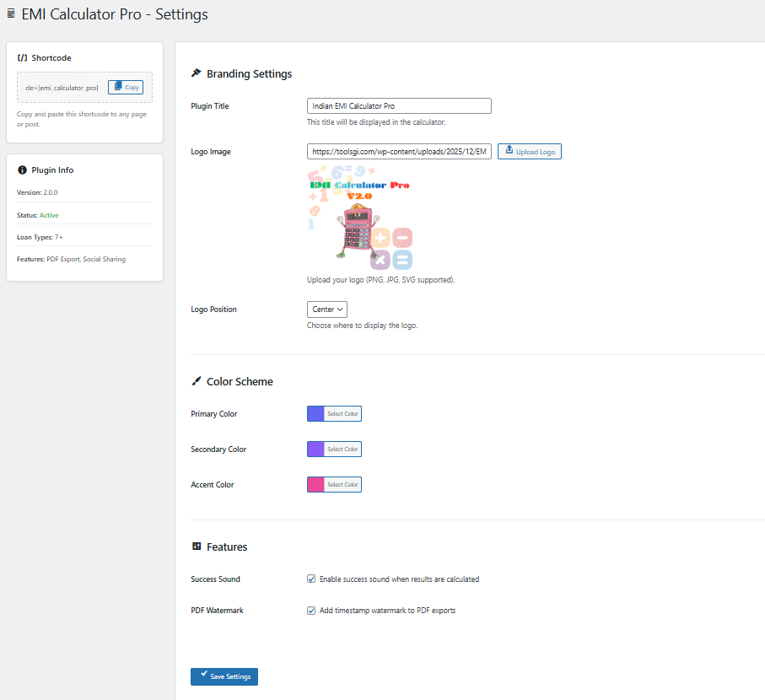Click the pin icon beside Branding Settings
This screenshot has height=700, width=765.
tap(197, 73)
